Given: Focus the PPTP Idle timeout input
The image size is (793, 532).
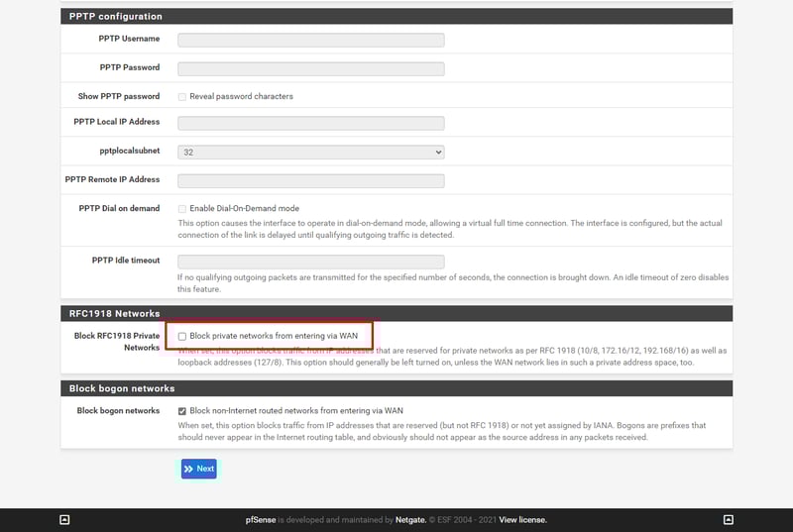Looking at the screenshot, I should [310, 262].
